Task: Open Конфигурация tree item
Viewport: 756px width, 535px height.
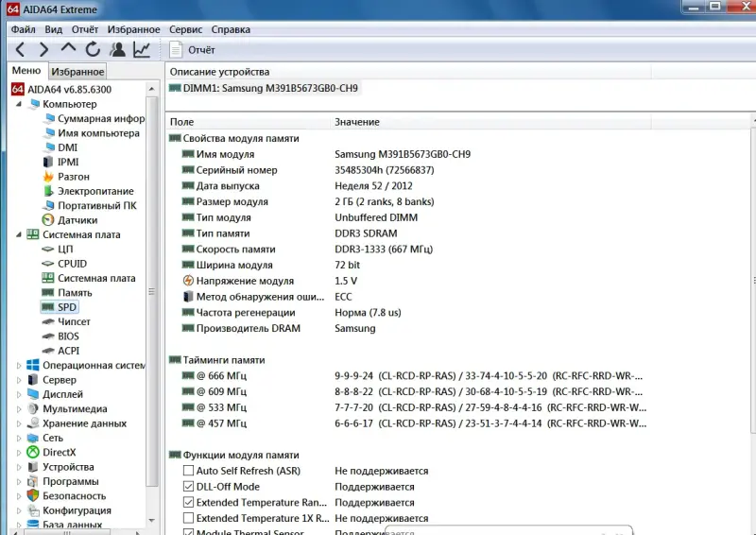Action: pyautogui.click(x=69, y=510)
